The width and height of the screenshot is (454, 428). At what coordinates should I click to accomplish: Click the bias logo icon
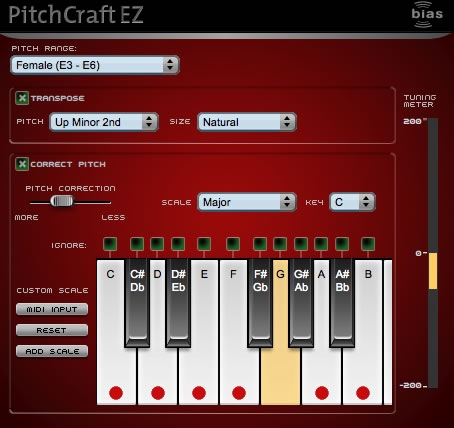coord(427,14)
